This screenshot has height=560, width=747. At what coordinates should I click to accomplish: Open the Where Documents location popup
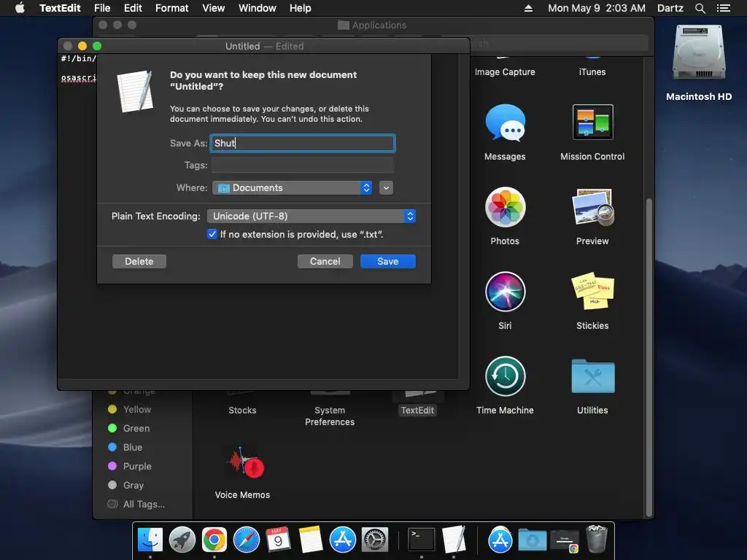292,187
